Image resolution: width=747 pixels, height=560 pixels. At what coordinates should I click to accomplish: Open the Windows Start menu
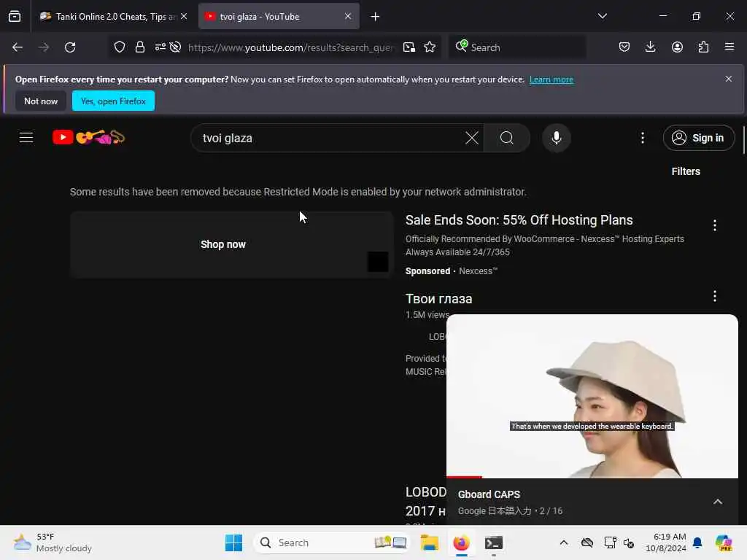pyautogui.click(x=234, y=542)
